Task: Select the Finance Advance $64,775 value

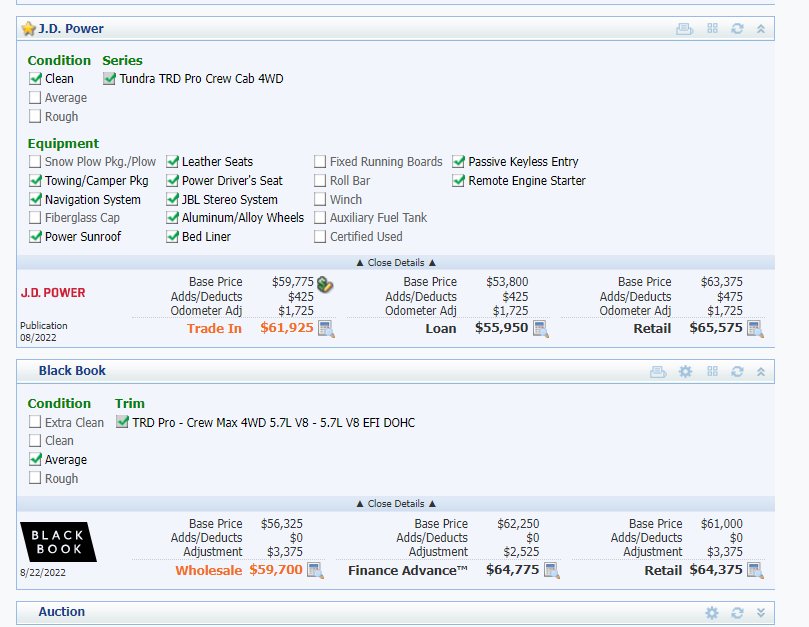Action: pyautogui.click(x=512, y=570)
